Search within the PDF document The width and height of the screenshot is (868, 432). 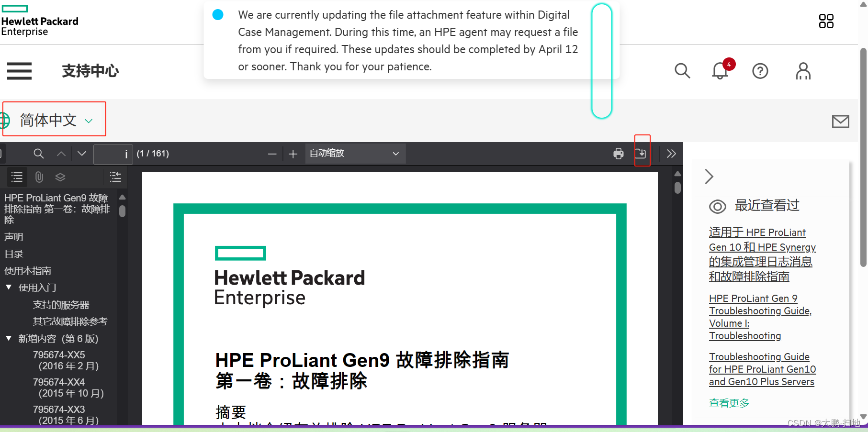(x=39, y=154)
